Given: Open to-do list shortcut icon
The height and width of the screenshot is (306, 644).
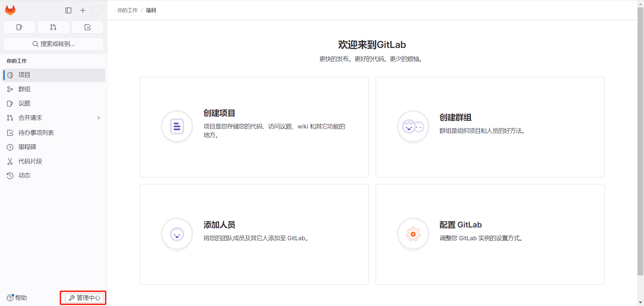Looking at the screenshot, I should coord(88,27).
